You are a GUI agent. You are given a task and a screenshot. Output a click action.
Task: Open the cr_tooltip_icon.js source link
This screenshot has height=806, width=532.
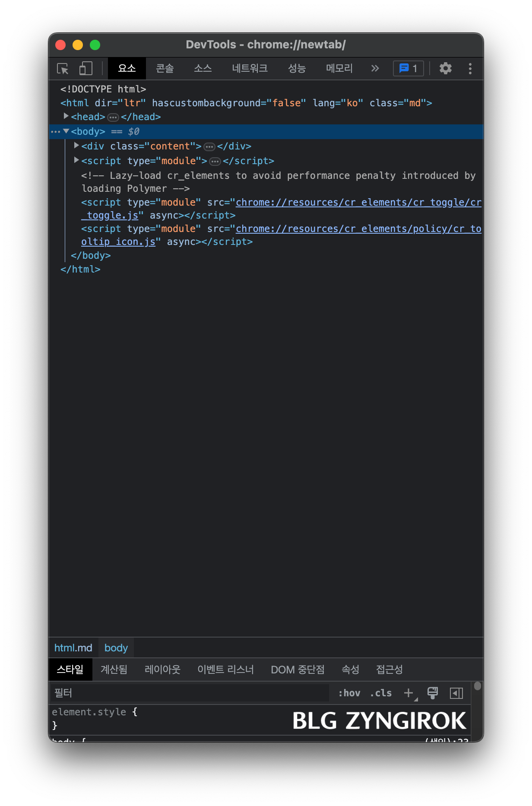coord(281,235)
